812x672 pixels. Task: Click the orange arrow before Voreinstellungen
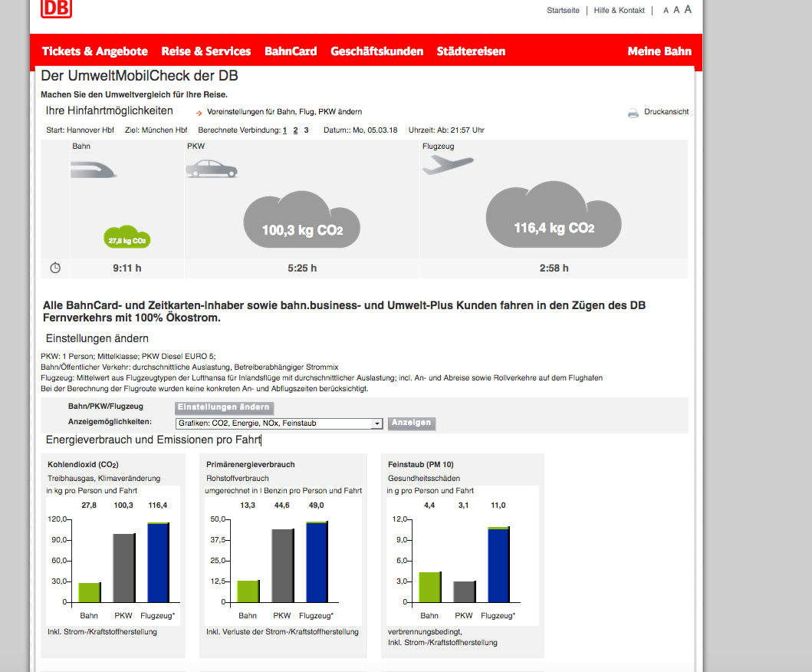click(x=199, y=113)
